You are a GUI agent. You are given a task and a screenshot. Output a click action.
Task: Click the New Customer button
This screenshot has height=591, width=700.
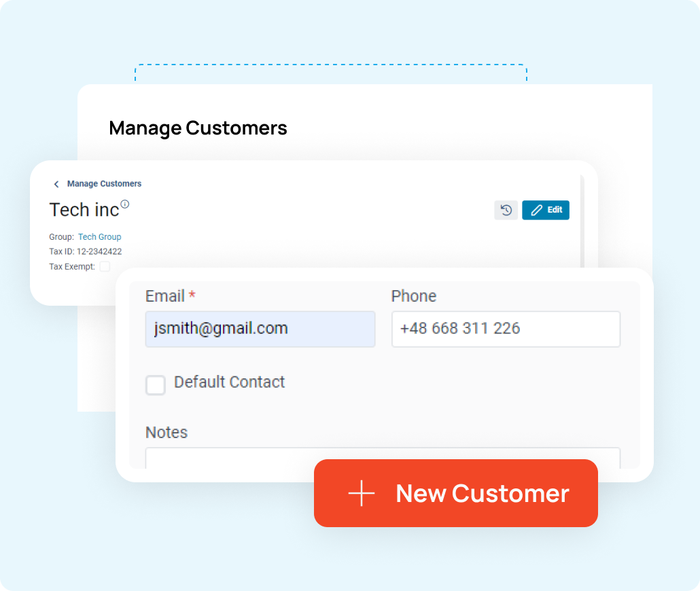456,493
